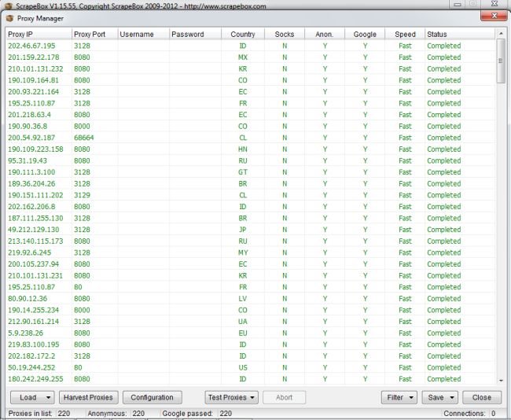The height and width of the screenshot is (420, 511).
Task: Sort by the Proxy IP column header
Action: point(39,35)
